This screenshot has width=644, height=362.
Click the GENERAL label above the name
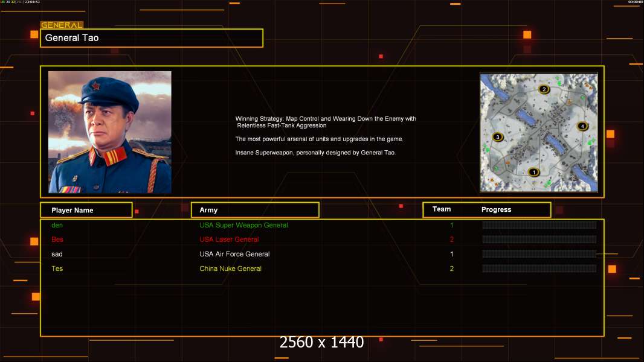[x=62, y=25]
